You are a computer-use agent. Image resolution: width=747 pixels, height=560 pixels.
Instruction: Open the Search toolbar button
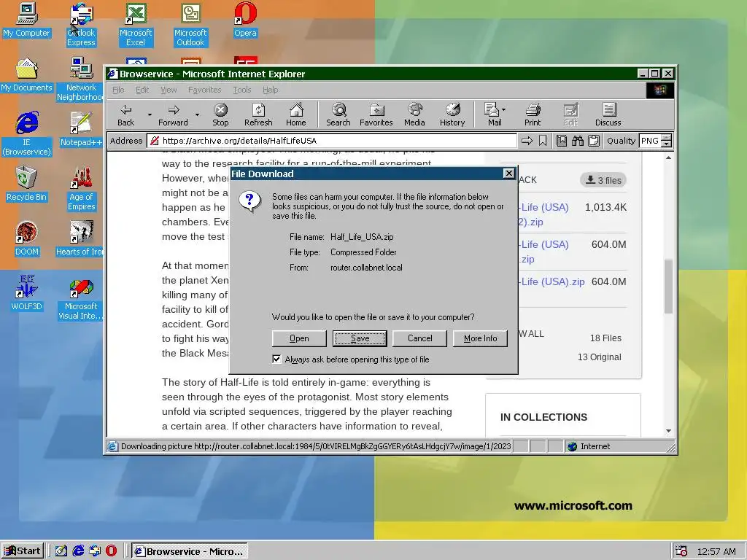[338, 114]
